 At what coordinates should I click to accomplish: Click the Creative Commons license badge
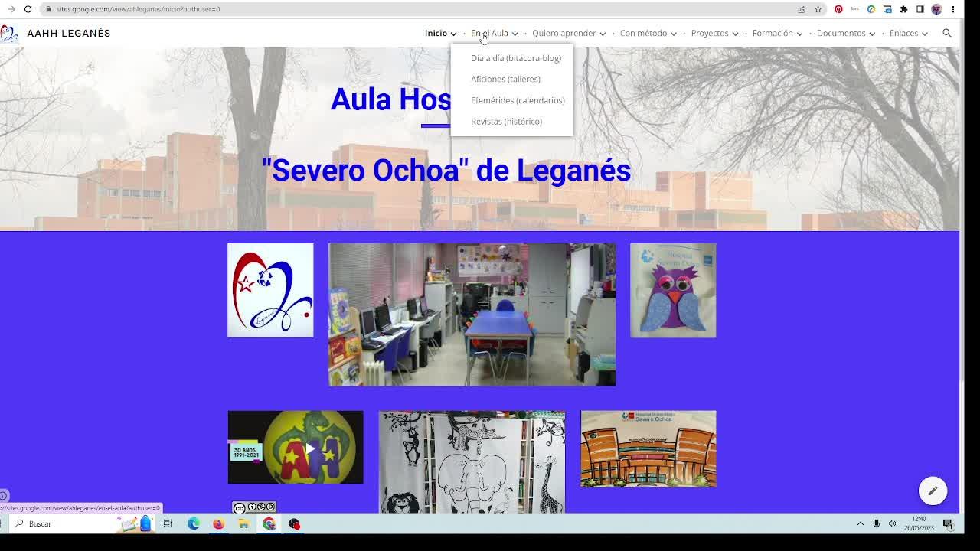[254, 507]
